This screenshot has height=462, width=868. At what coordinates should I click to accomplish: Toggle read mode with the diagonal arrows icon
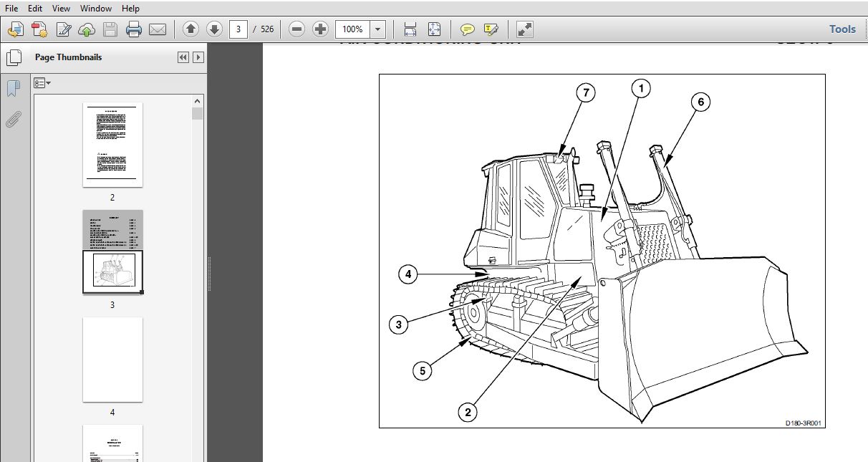(525, 29)
